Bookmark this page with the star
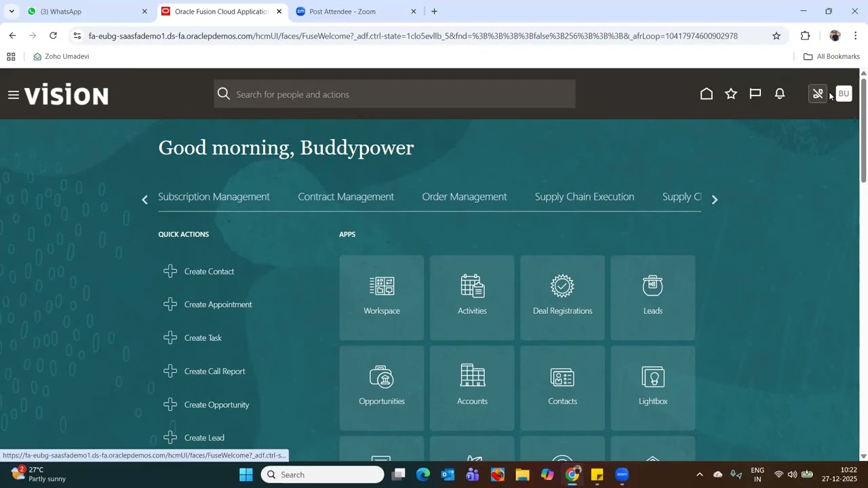 click(x=776, y=36)
